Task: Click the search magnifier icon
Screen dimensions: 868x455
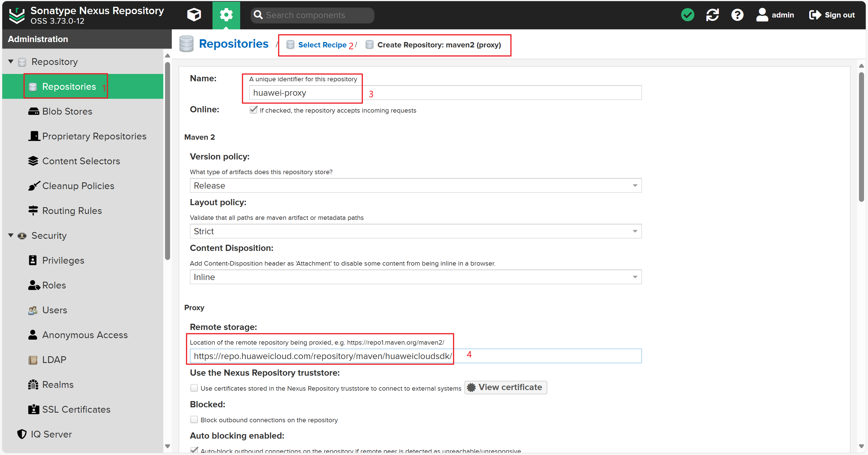Action: (258, 15)
